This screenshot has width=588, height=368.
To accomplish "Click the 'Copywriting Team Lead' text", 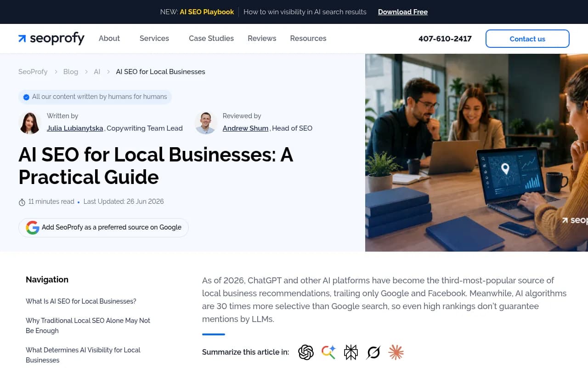I will click(145, 128).
